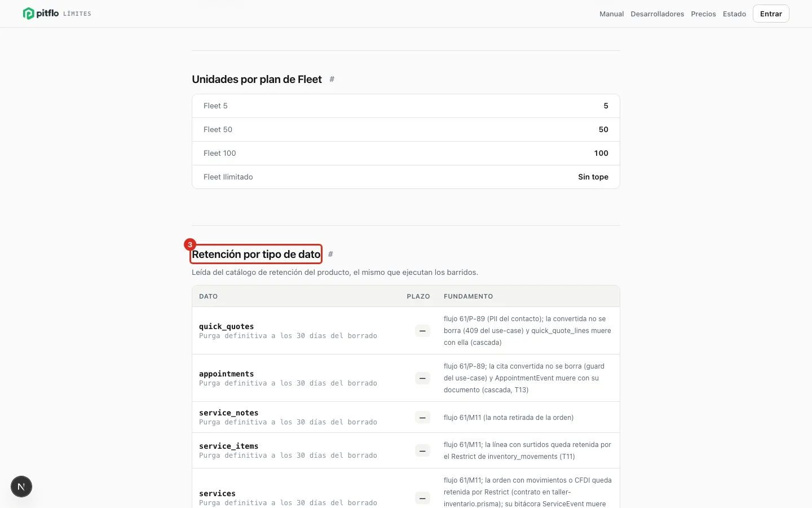Select the Fleet Ilimitado row
This screenshot has height=508, width=812.
(406, 177)
